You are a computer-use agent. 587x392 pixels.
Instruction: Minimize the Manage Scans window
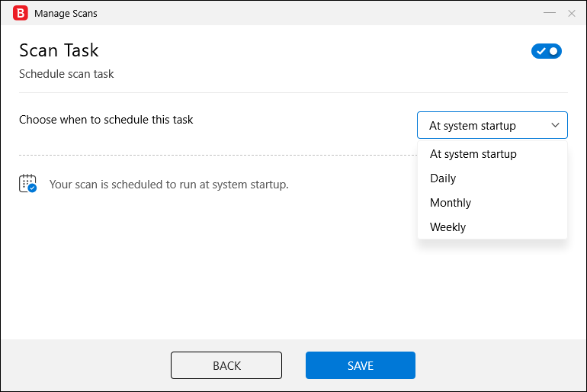coord(549,13)
